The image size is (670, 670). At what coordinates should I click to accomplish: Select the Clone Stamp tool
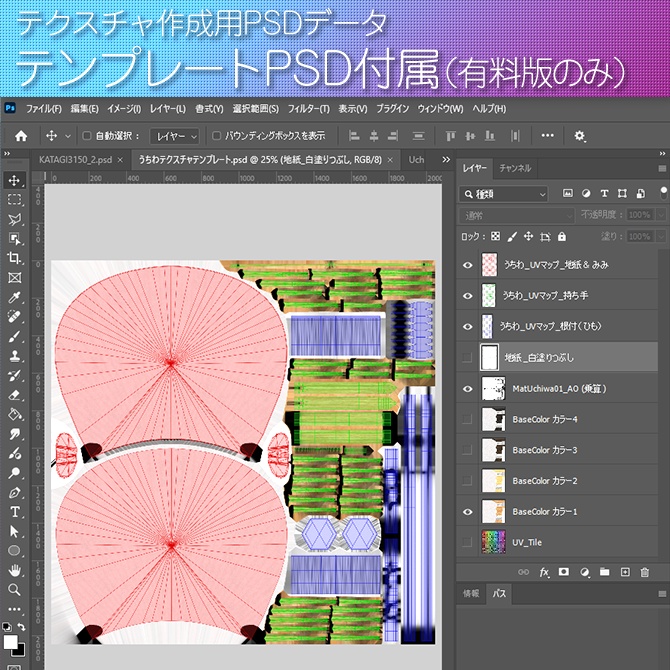(x=14, y=356)
